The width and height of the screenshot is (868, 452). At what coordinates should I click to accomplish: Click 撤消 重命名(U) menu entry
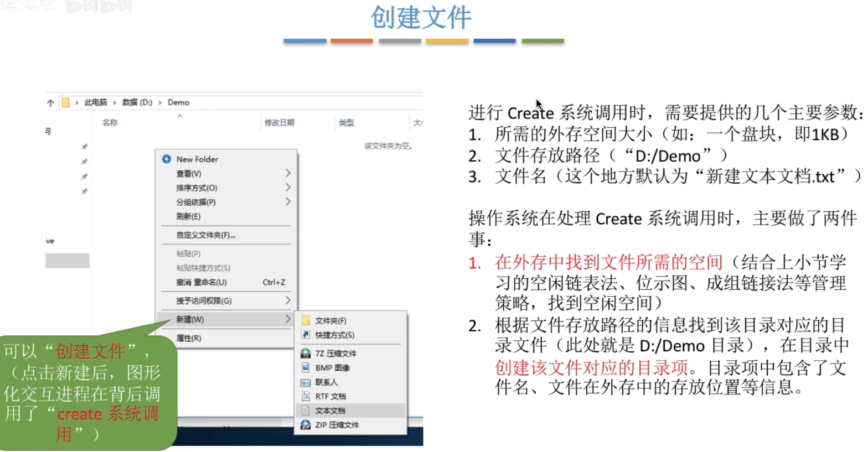click(201, 282)
